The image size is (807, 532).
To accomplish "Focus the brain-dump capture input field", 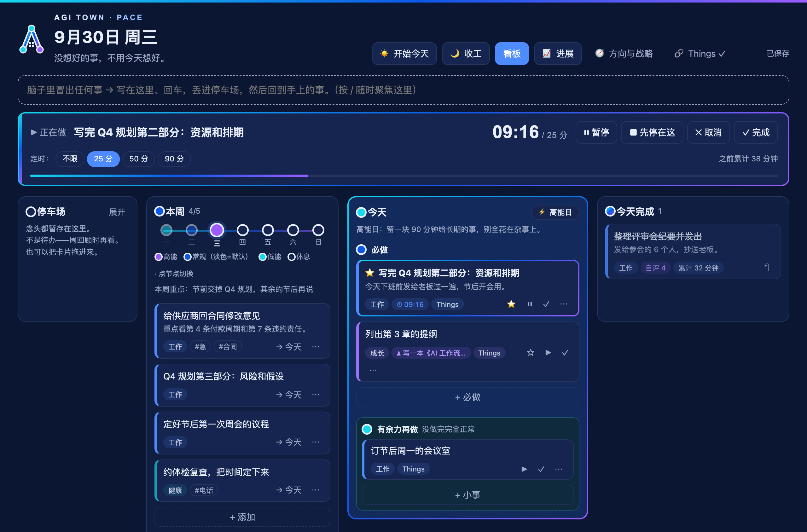I will point(403,90).
